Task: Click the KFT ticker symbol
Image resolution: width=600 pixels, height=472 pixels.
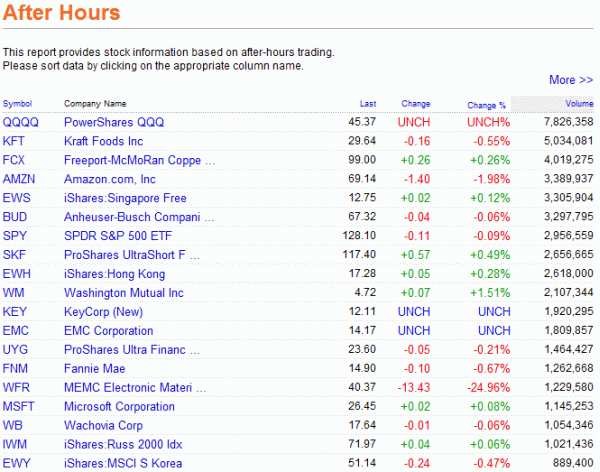Action: coord(13,141)
